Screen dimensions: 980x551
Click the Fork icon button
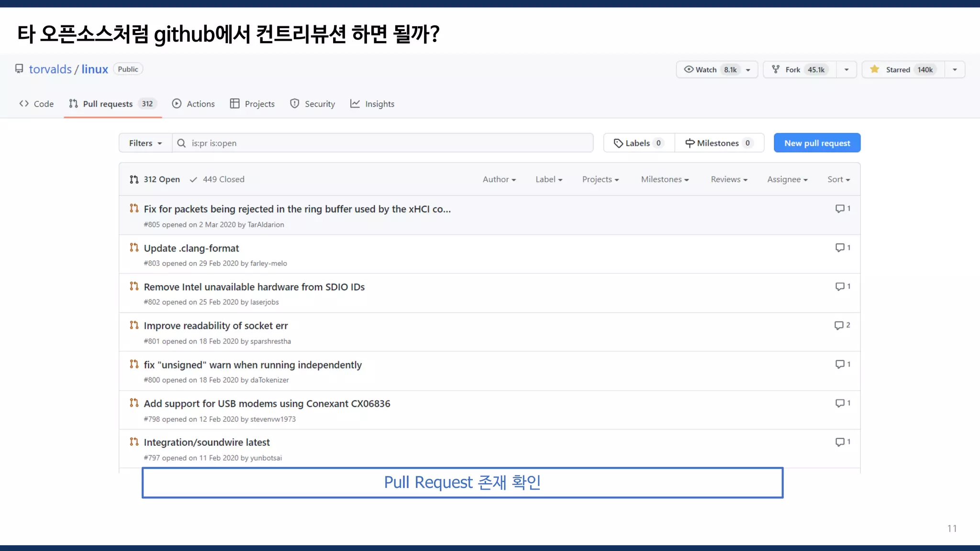[776, 69]
